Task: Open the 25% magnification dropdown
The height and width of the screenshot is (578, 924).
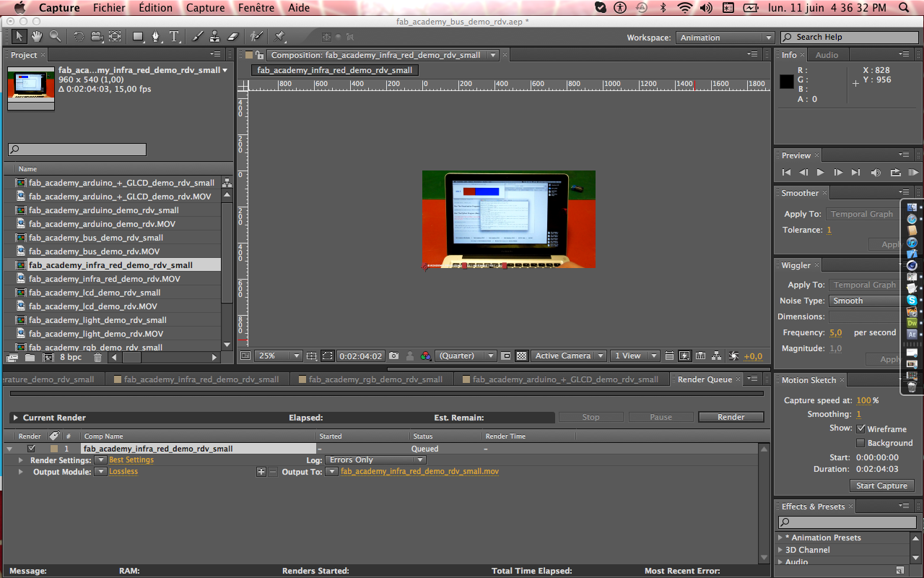Action: point(278,355)
